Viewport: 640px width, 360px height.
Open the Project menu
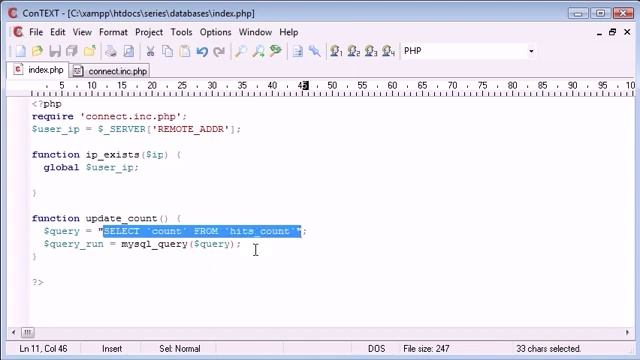pyautogui.click(x=149, y=32)
